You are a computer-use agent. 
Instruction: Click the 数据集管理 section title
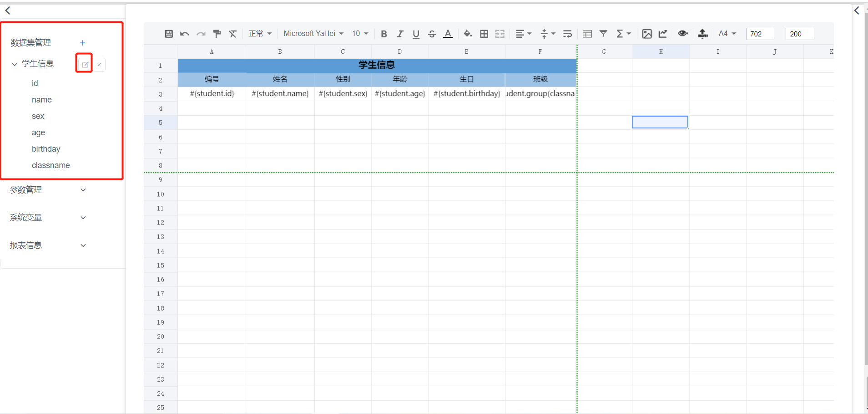31,43
